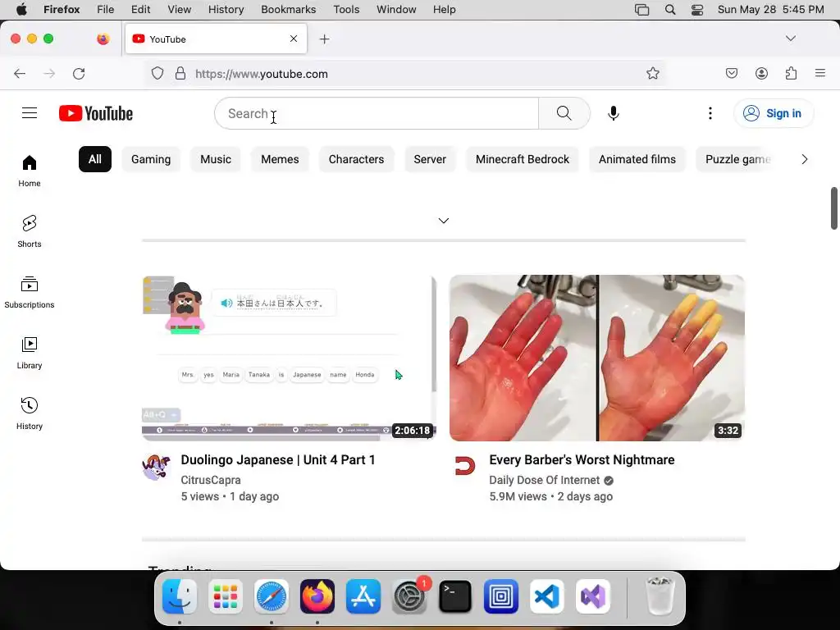Open History from the sidebar
The width and height of the screenshot is (840, 630).
pyautogui.click(x=30, y=413)
